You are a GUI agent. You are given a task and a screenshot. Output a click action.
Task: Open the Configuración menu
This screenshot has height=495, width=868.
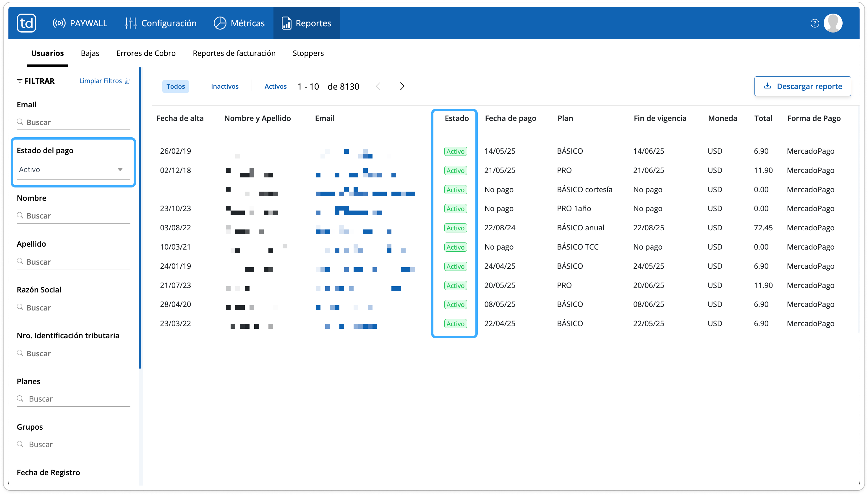[161, 23]
